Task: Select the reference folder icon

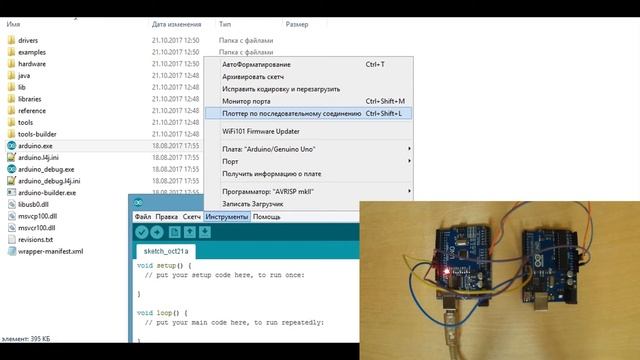Action: point(11,111)
